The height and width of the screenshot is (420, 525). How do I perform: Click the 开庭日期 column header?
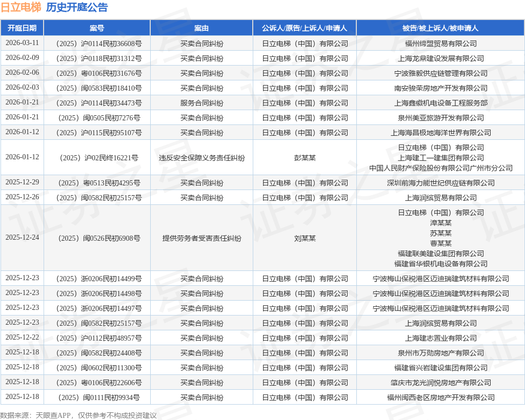22,28
